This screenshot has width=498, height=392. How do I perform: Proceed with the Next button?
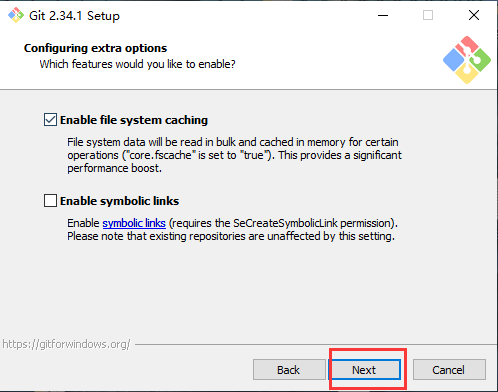click(x=365, y=370)
